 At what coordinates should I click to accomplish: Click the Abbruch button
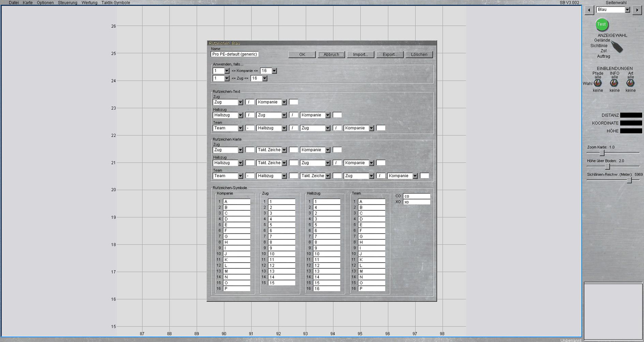[331, 54]
